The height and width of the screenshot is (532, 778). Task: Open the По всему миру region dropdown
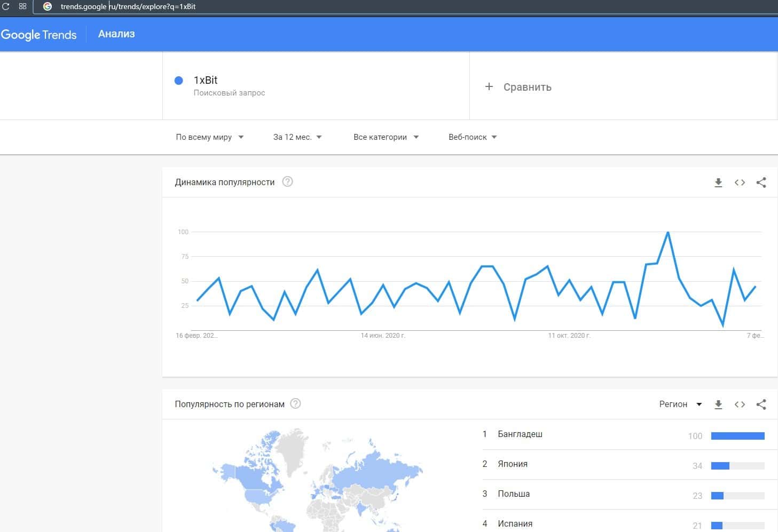click(x=209, y=137)
